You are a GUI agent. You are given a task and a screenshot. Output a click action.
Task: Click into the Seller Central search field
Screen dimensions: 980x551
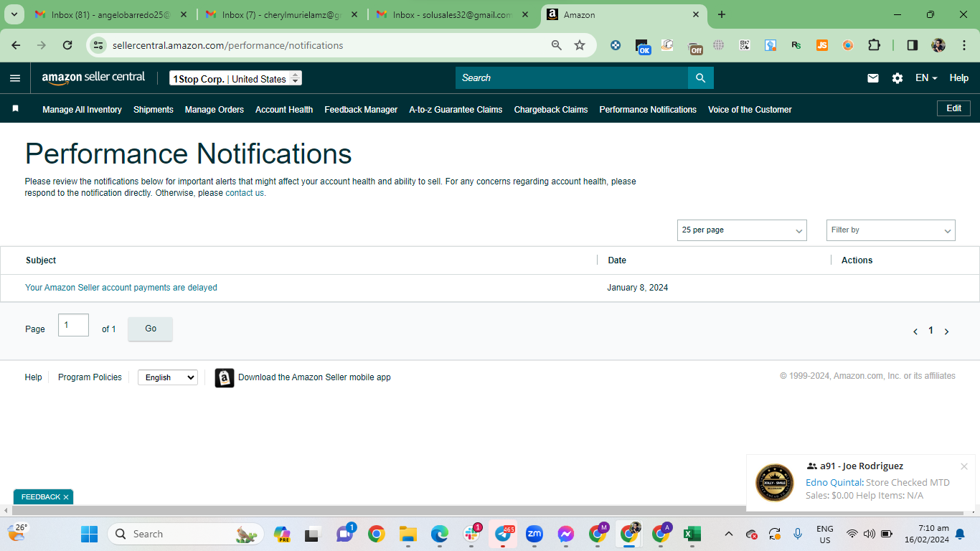pyautogui.click(x=572, y=78)
